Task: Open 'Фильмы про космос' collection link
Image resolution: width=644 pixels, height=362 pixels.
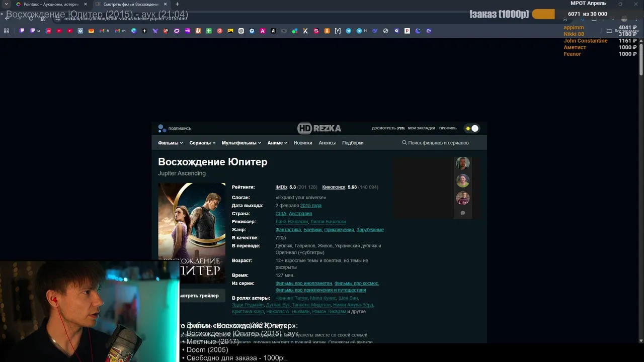Action: [356, 284]
